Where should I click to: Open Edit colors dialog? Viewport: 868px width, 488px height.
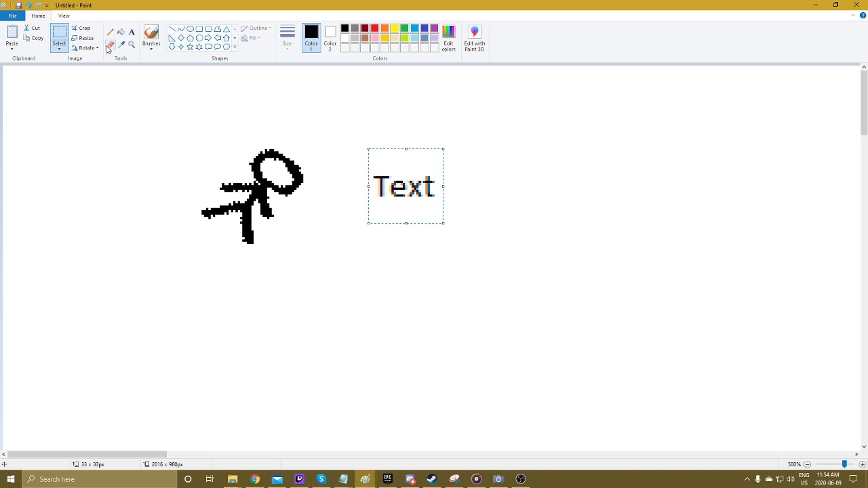coord(448,38)
